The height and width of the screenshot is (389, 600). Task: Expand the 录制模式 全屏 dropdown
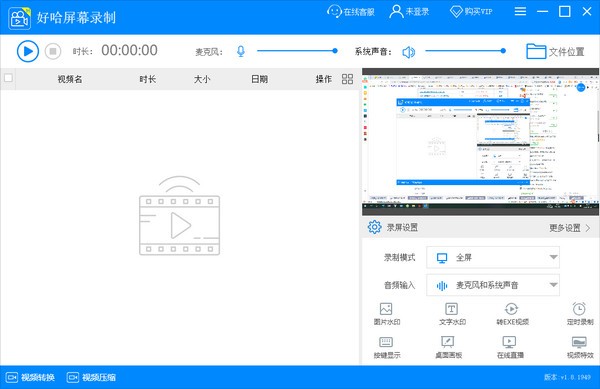(493, 257)
